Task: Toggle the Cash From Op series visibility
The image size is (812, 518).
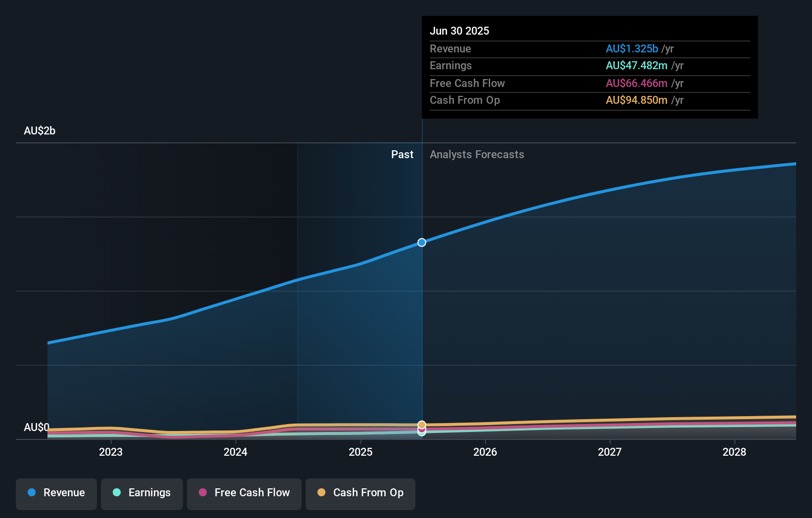Action: tap(360, 493)
